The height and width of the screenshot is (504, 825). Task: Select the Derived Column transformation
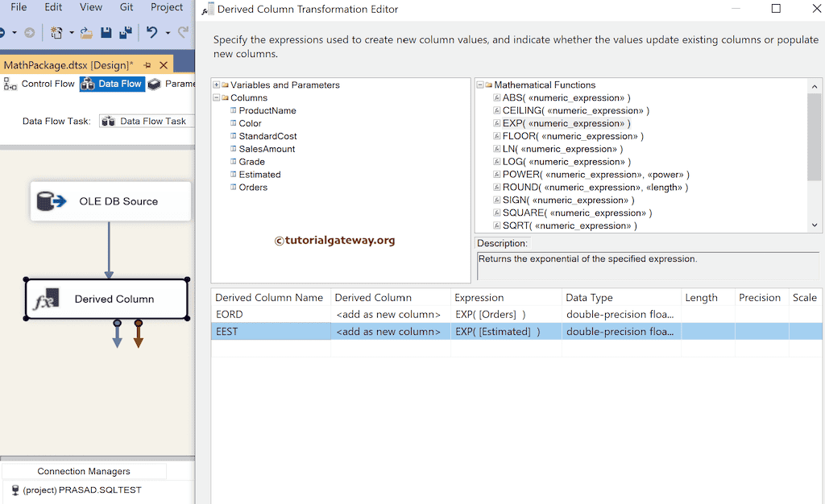[106, 299]
